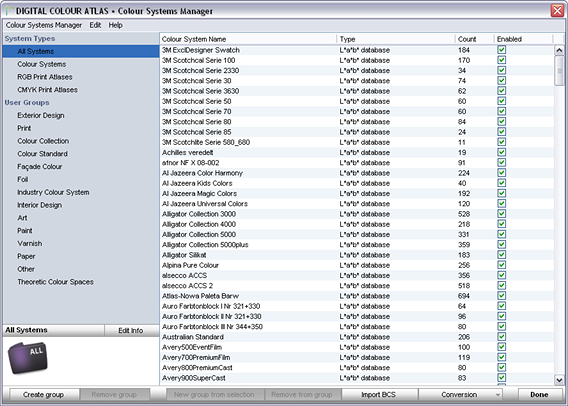The image size is (568, 406).
Task: Select the Paper user group
Action: [81, 256]
